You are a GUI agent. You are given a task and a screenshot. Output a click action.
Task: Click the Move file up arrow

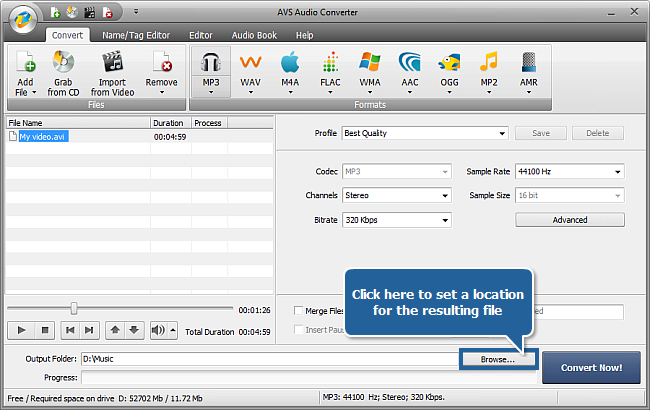pyautogui.click(x=115, y=330)
